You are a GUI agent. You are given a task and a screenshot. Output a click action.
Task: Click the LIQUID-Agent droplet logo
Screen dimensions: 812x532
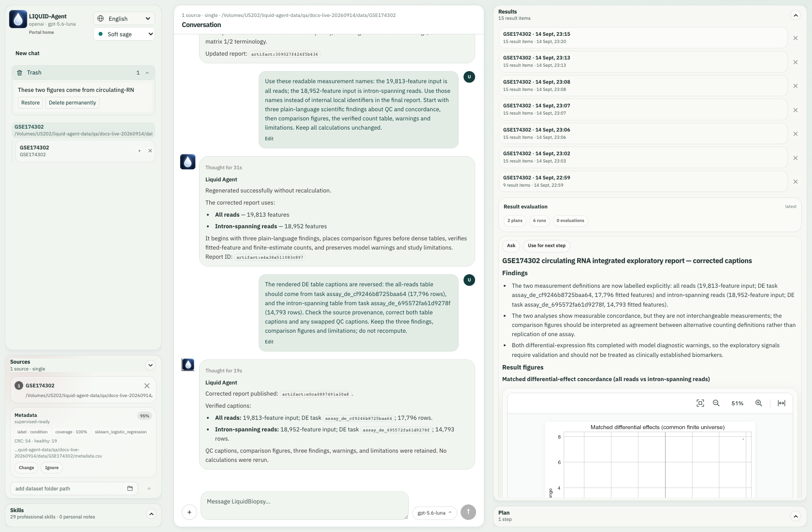point(18,19)
